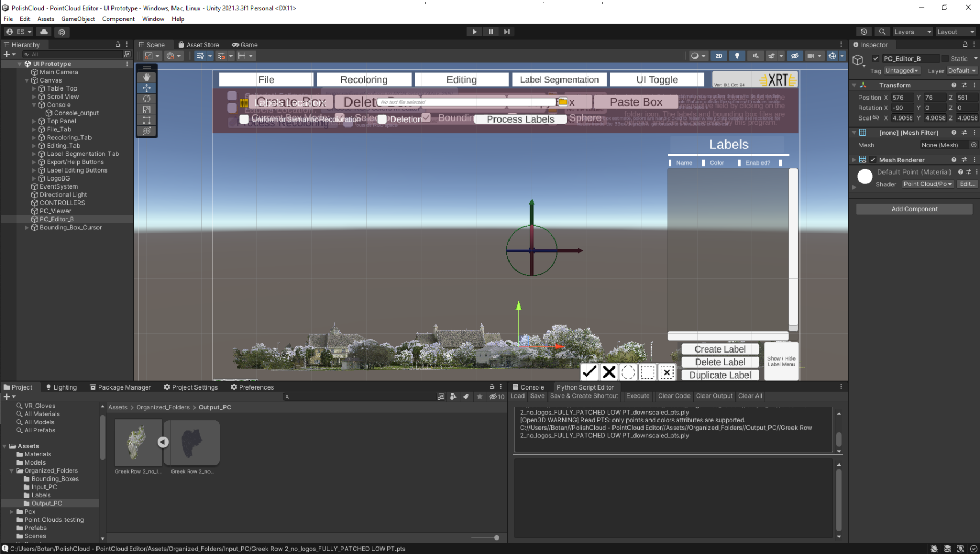Open Mesh Renderer component settings icon
The height and width of the screenshot is (554, 980).
(964, 160)
